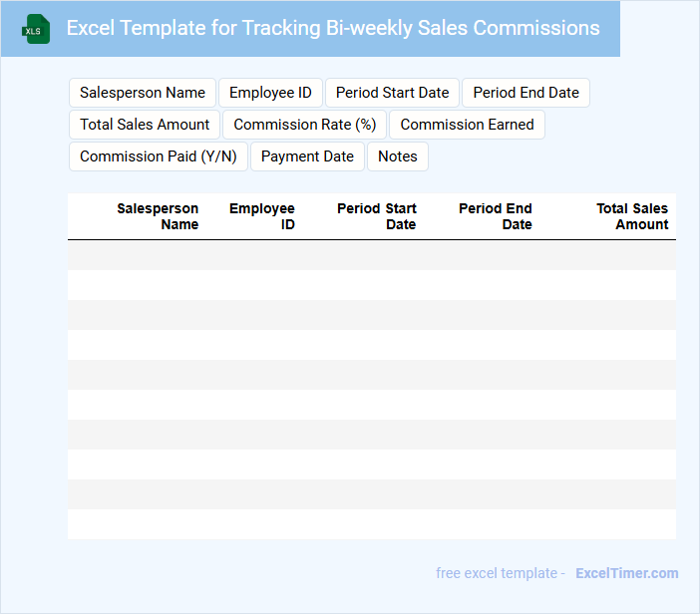Choose the Period End Date tag
The image size is (700, 614).
click(525, 93)
